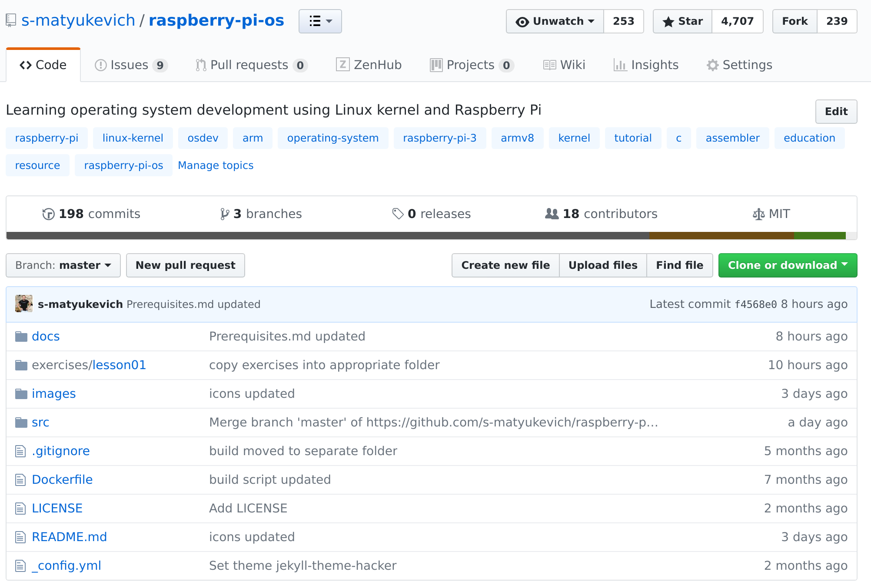Click the docs folder icon
Screen dimensions: 871x588
21,337
